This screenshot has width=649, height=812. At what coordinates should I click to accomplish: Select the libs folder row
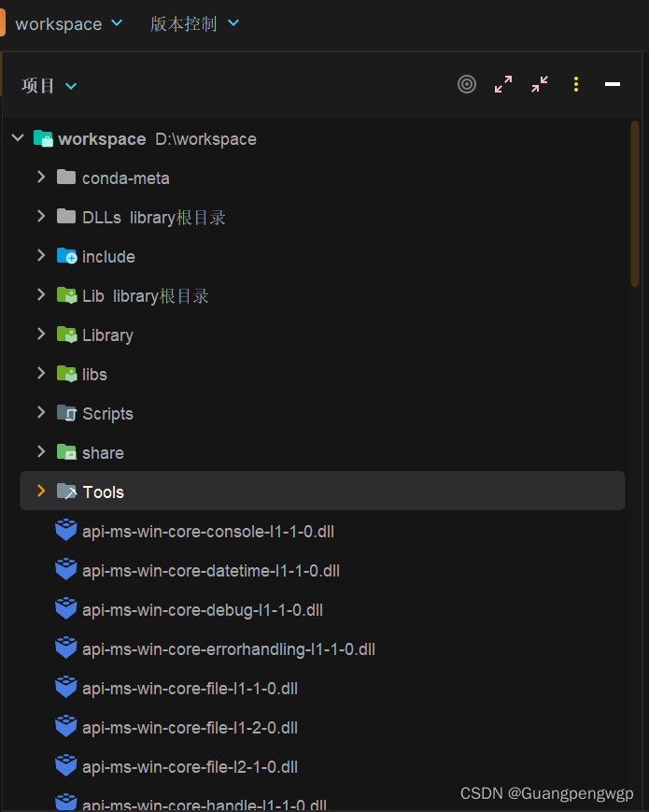coord(322,375)
